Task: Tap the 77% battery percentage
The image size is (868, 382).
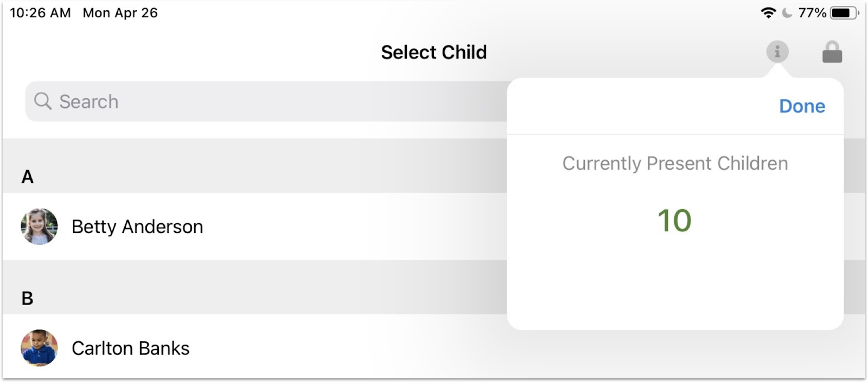Action: point(812,13)
